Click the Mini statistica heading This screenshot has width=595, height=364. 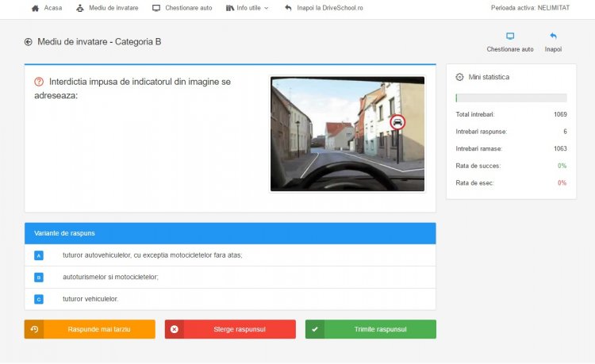(489, 77)
